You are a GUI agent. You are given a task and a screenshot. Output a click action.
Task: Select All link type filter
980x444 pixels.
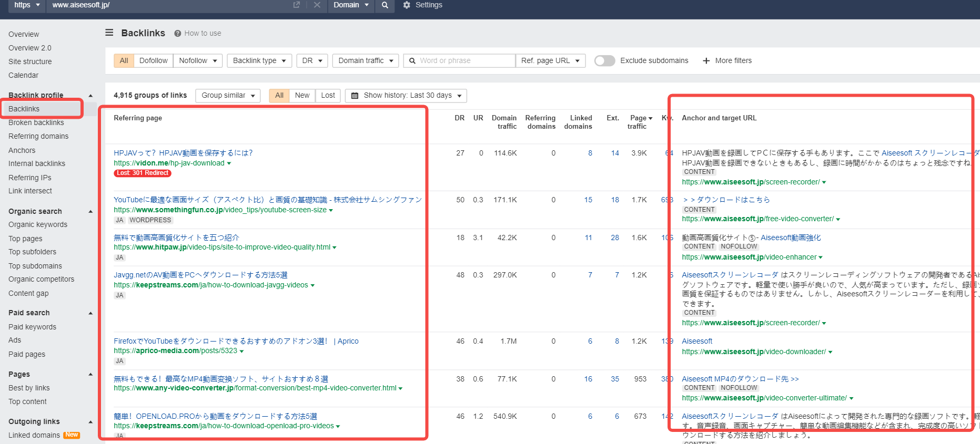[x=124, y=60]
